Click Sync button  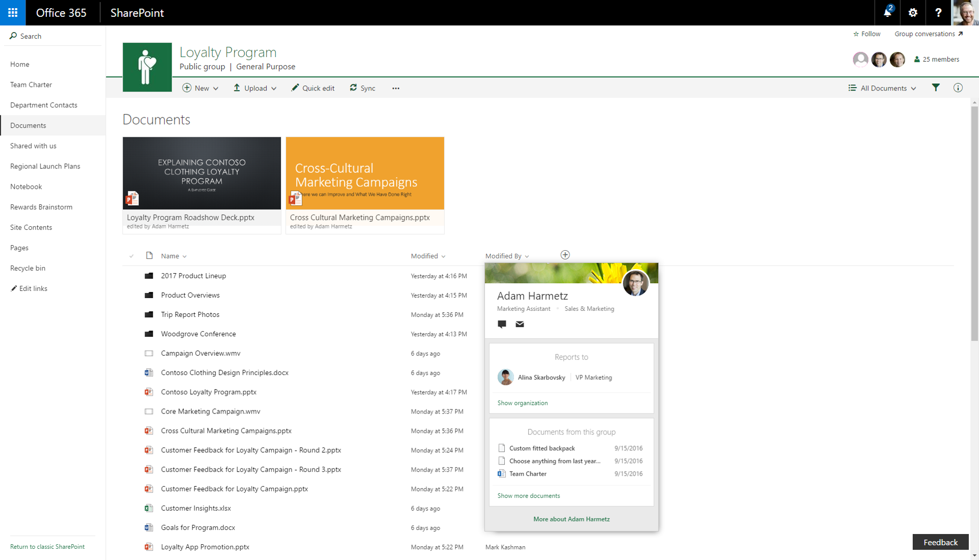(362, 88)
